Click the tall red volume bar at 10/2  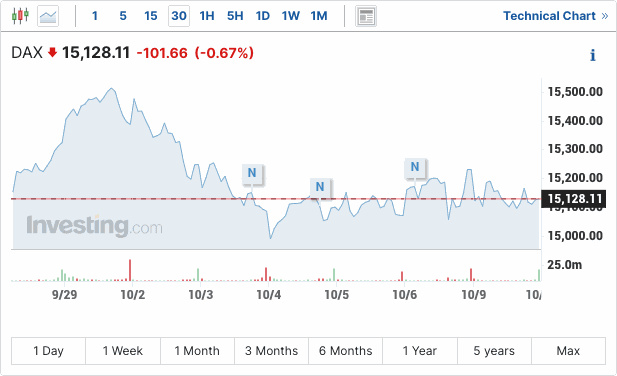click(130, 270)
